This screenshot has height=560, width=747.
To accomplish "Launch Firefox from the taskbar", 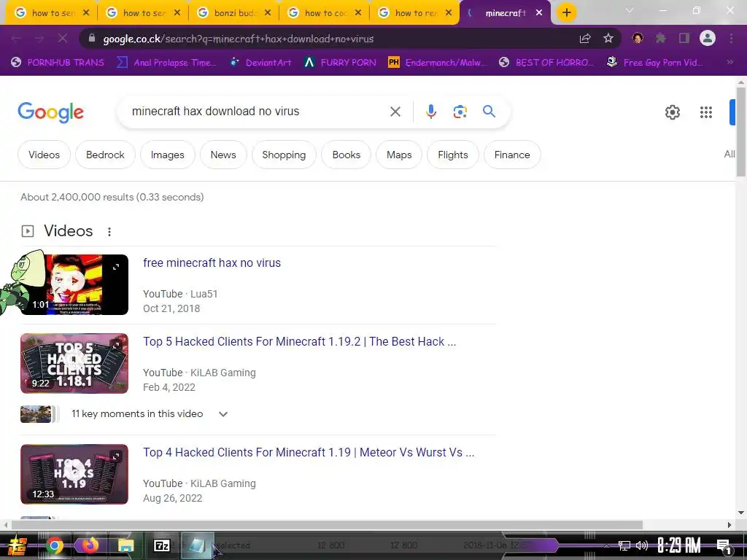I will point(90,544).
